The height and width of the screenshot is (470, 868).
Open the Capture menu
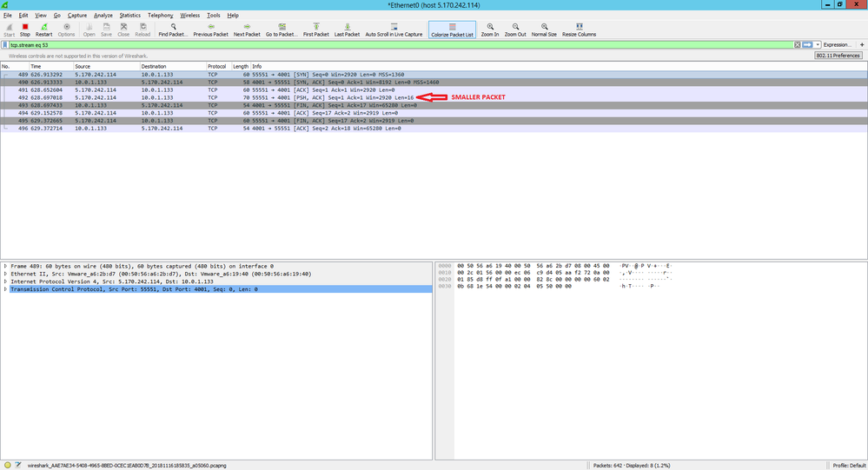(77, 16)
